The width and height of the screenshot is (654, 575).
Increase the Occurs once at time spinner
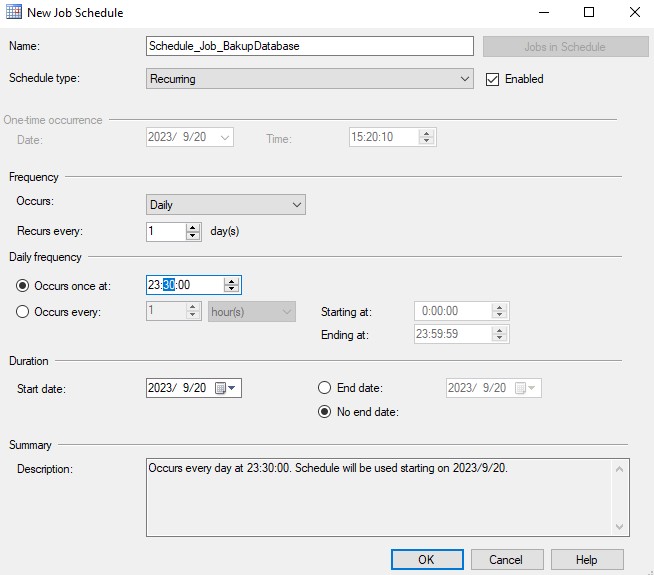pos(231,281)
